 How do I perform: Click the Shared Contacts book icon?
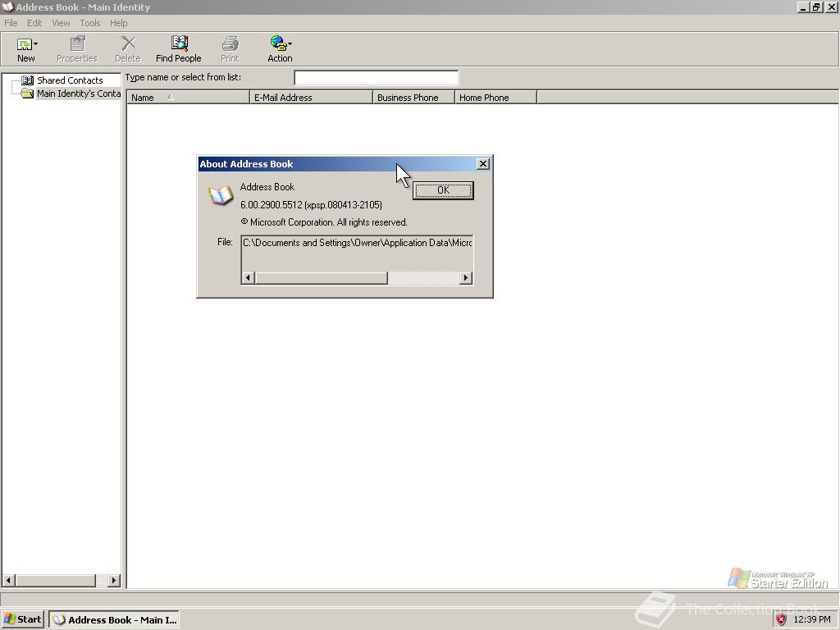click(x=27, y=80)
